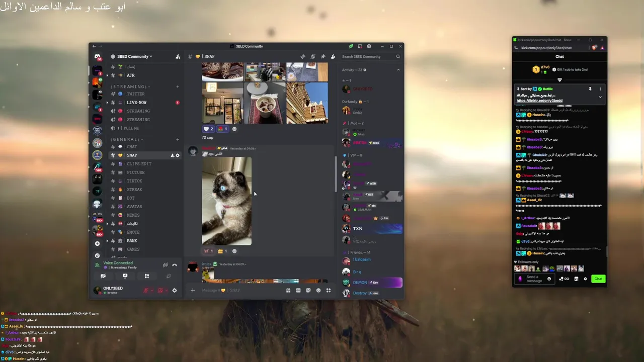The image size is (644, 362).
Task: Open Discord direct messages home icon
Action: (98, 56)
